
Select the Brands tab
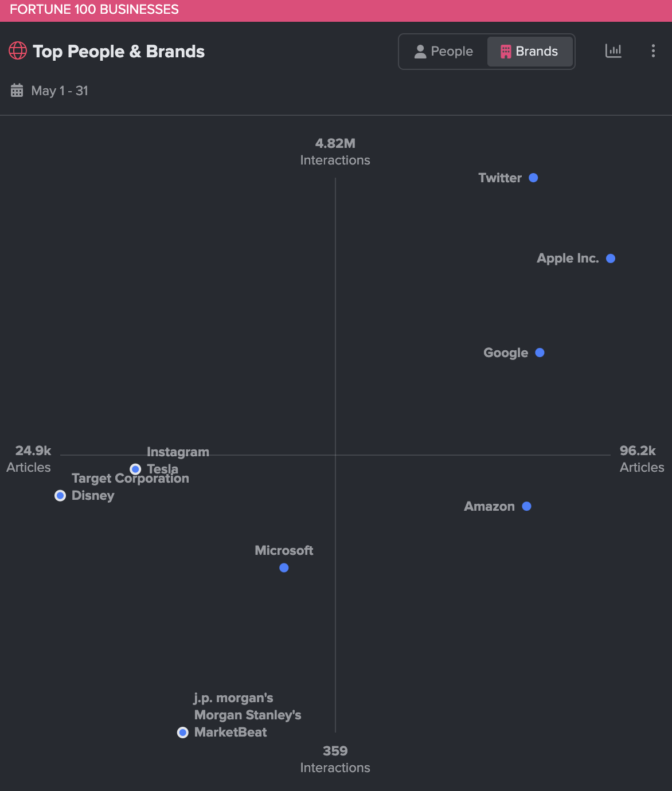pyautogui.click(x=530, y=51)
